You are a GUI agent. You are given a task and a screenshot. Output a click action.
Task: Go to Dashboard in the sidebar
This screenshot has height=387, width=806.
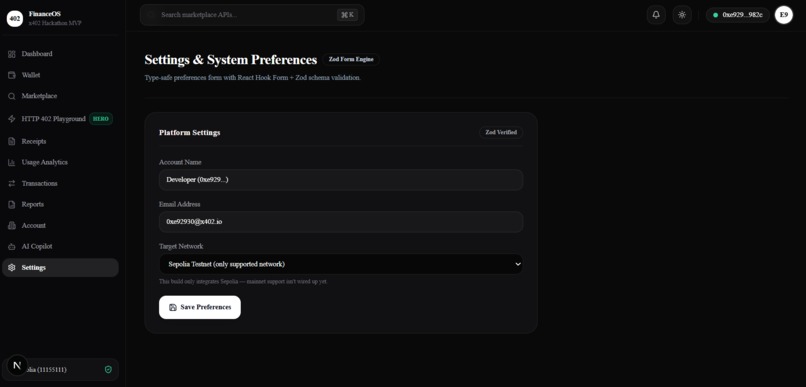click(60, 54)
